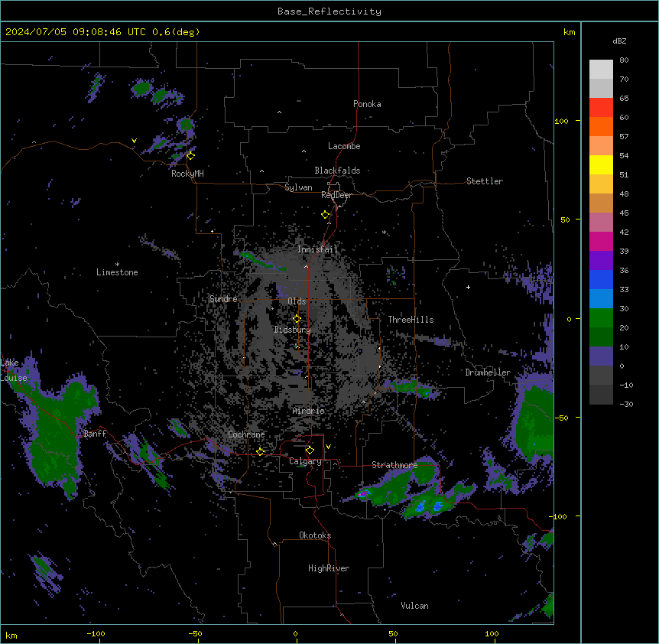
Task: Select the Lacombe label
Action: pyautogui.click(x=344, y=146)
